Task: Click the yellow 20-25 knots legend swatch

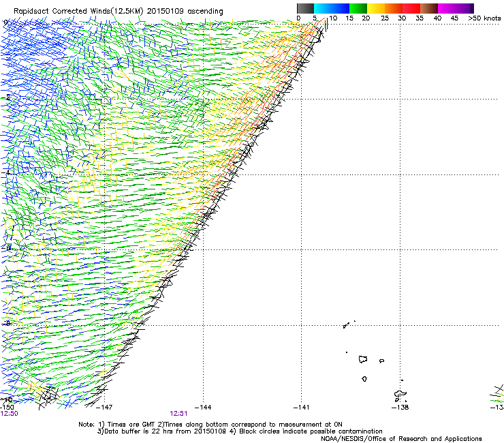Action: pos(376,8)
